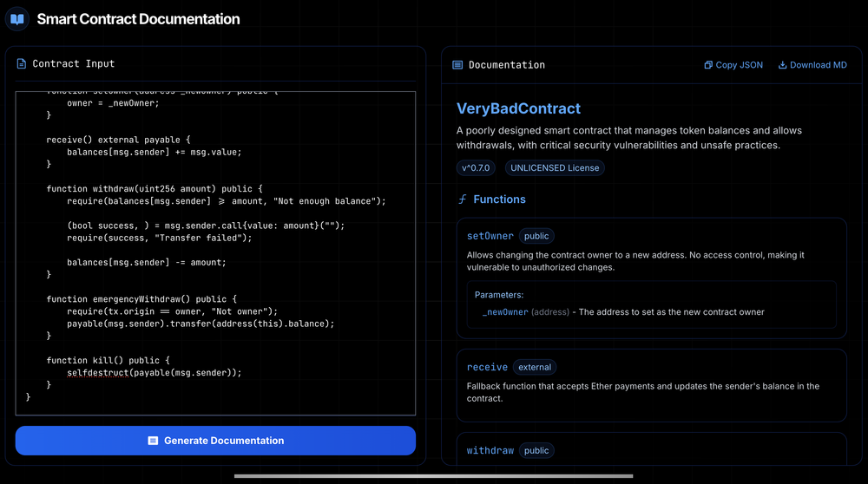Click the external badge next to receive
The width and height of the screenshot is (868, 484).
535,367
